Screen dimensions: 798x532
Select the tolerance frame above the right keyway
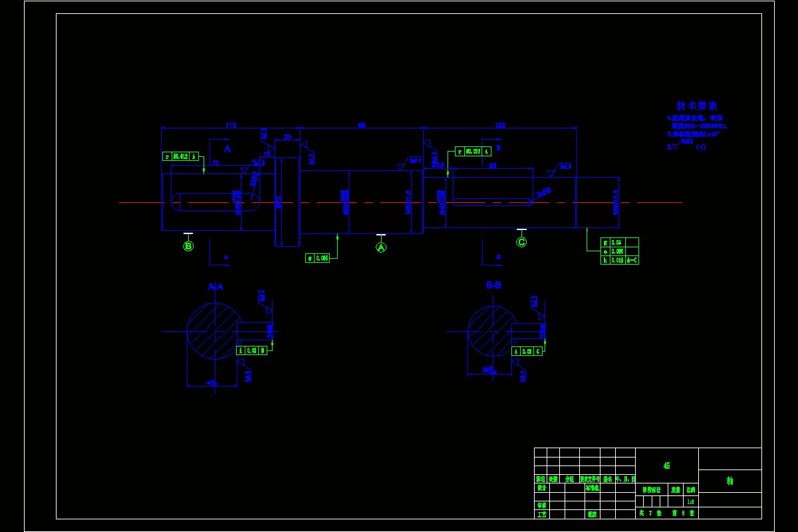[x=473, y=151]
